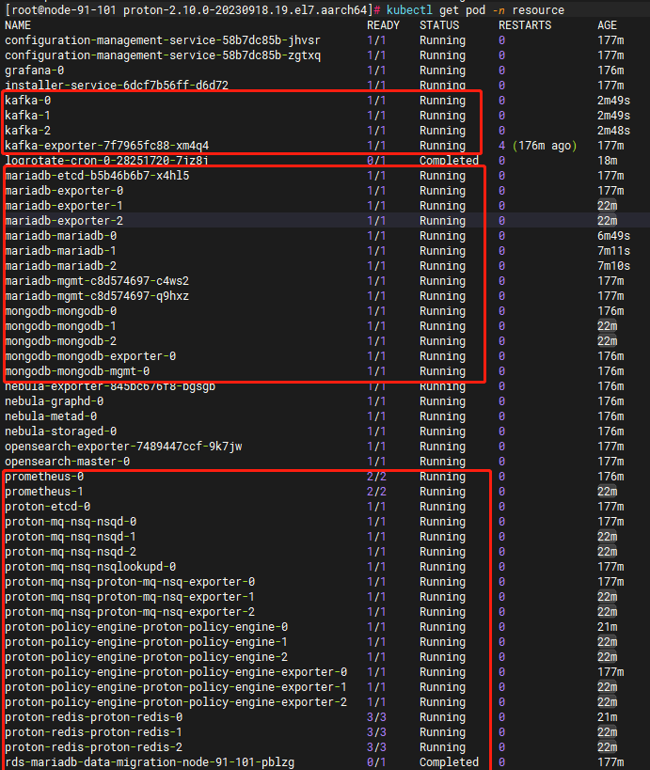Click the '(176m ago)' restart note
This screenshot has width=650, height=770.
click(544, 145)
